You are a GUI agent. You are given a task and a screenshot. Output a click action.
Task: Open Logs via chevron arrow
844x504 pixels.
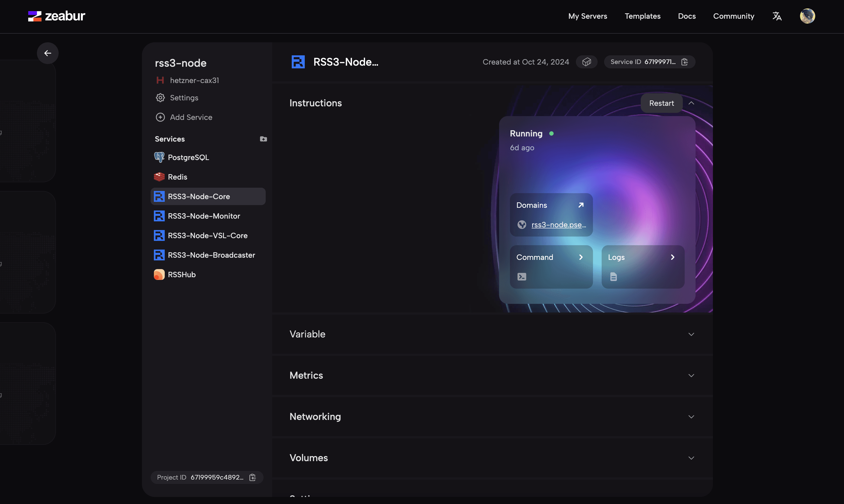point(672,257)
